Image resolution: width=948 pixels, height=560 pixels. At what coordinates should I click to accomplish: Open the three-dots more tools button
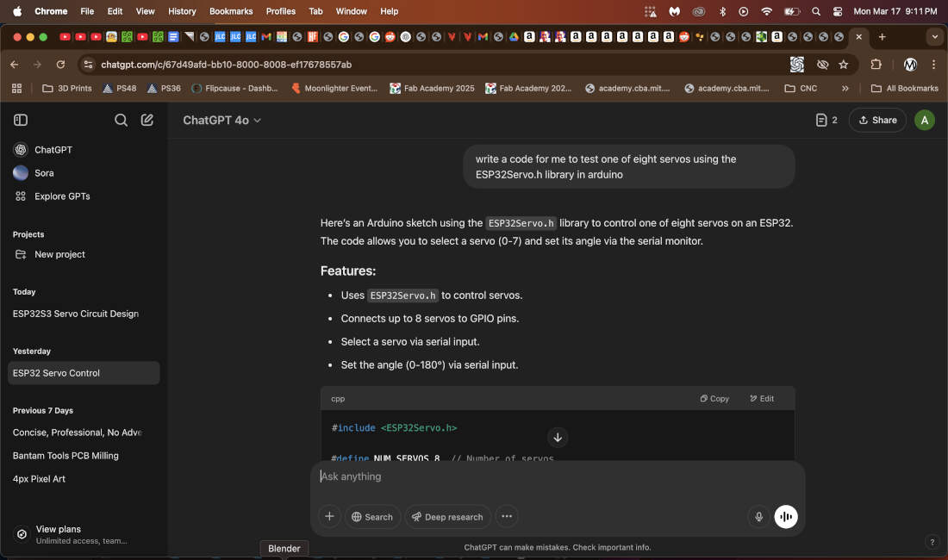click(507, 517)
